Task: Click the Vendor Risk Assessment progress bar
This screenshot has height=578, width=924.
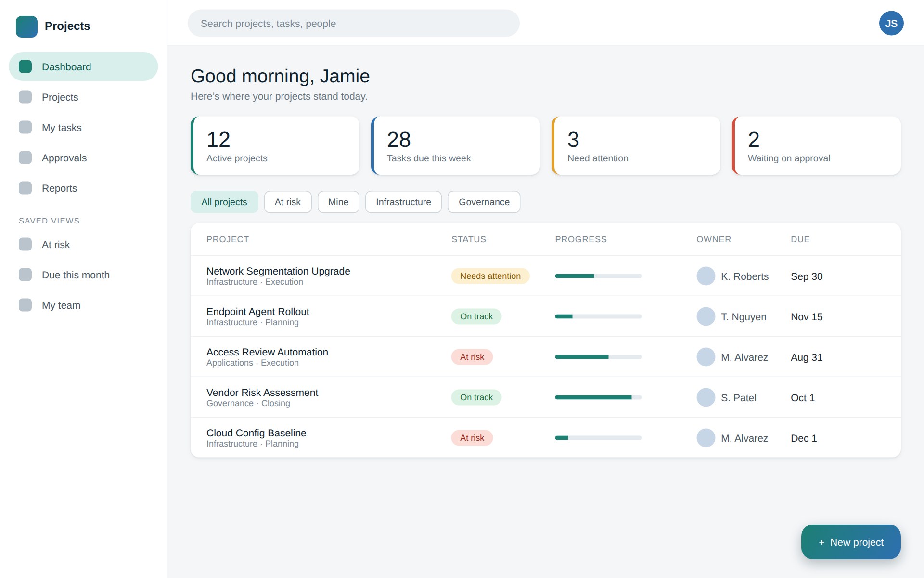Action: 598,397
